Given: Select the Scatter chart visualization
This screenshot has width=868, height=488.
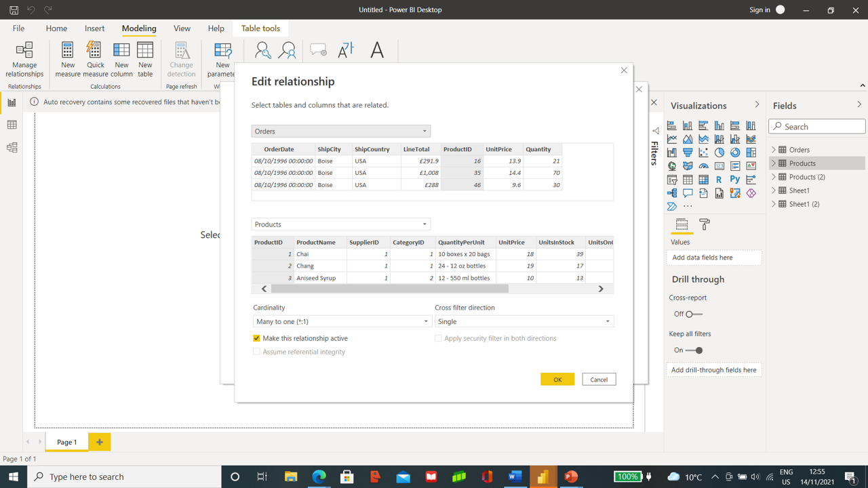Looking at the screenshot, I should point(703,152).
